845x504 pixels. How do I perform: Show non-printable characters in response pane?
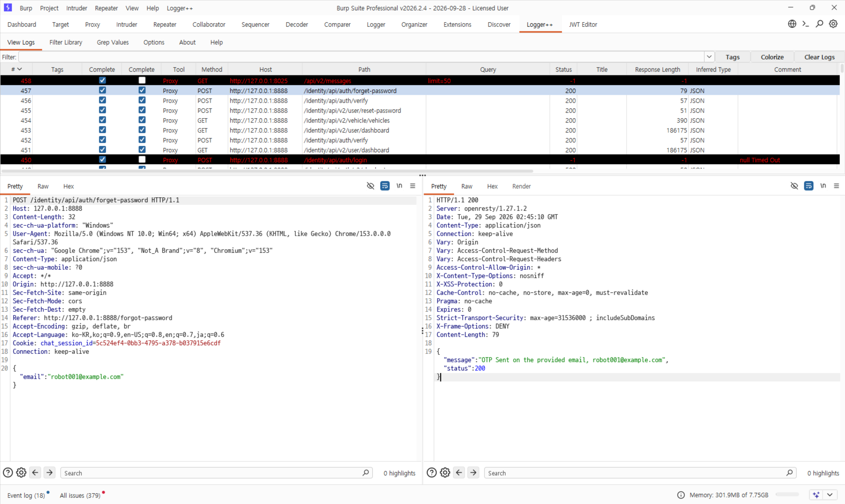(823, 186)
